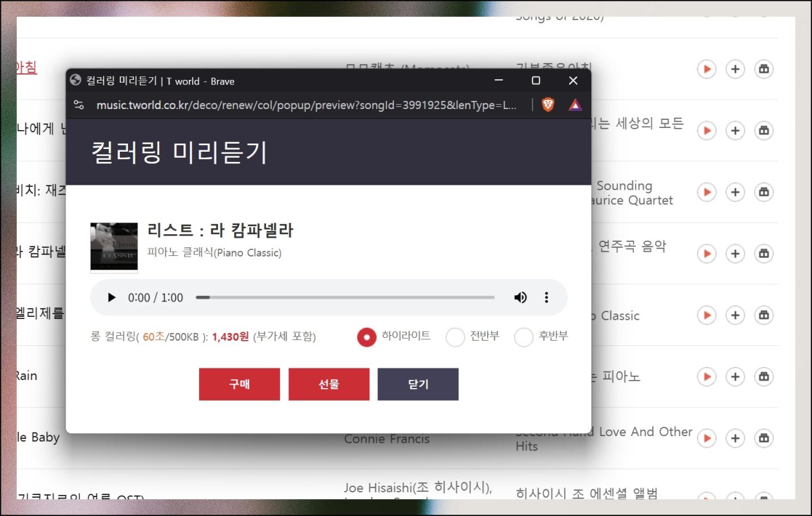Screen dimensions: 812x516
Task: Play preview in the 연주곡 음악 row
Action: point(706,254)
